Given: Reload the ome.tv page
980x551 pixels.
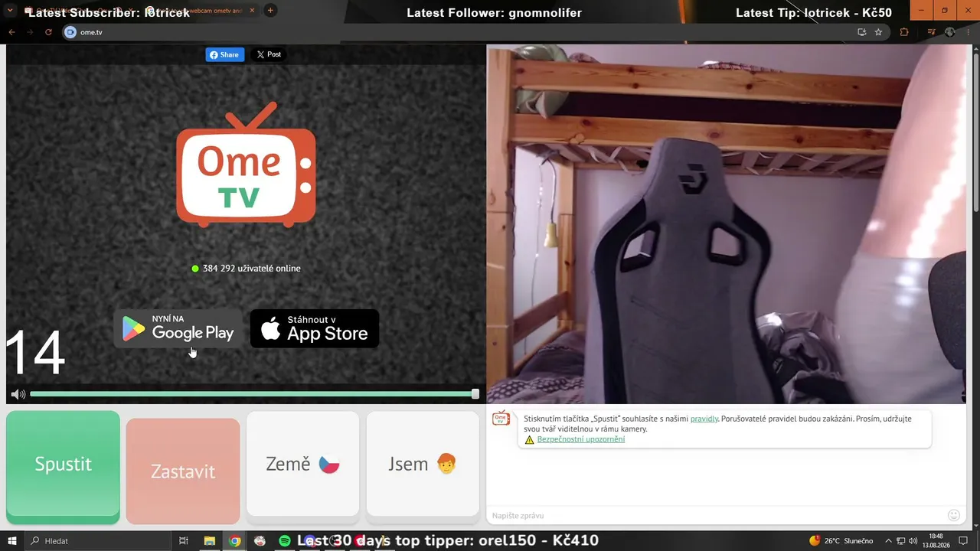Looking at the screenshot, I should [x=48, y=32].
